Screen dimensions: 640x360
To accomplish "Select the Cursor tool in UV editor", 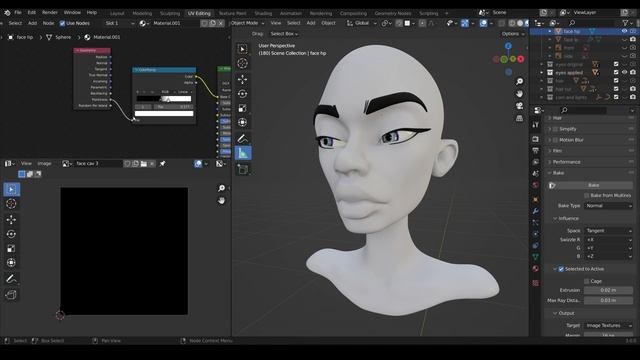I will pyautogui.click(x=11, y=204).
